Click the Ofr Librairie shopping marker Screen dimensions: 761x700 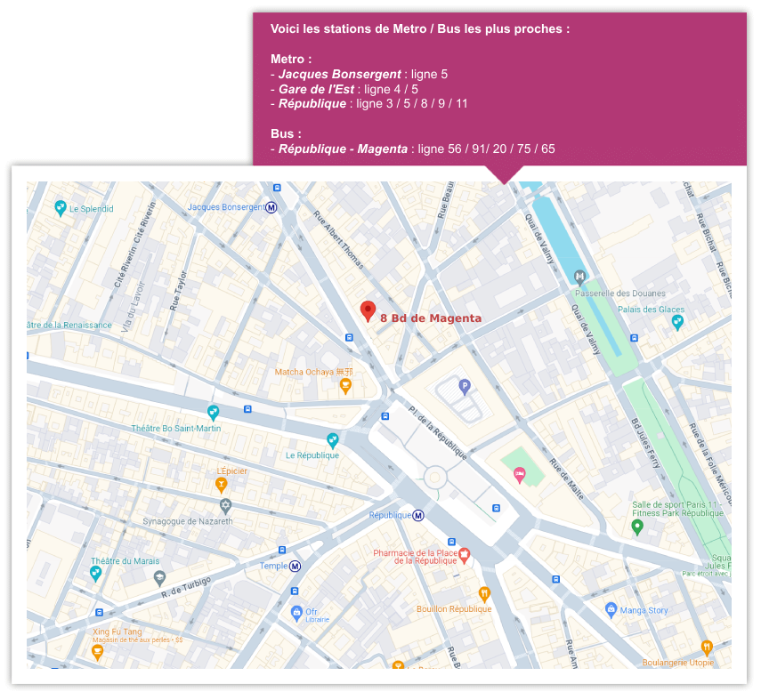click(x=296, y=614)
